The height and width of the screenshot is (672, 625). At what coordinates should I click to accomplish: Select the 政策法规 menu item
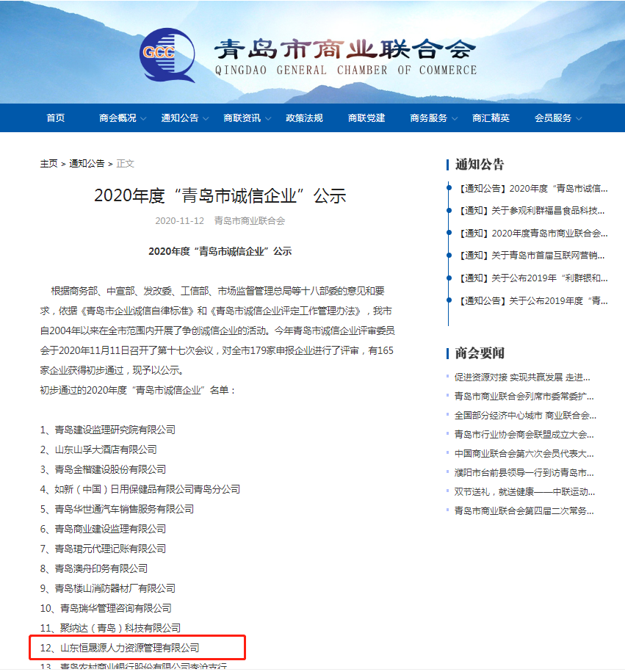coord(304,118)
